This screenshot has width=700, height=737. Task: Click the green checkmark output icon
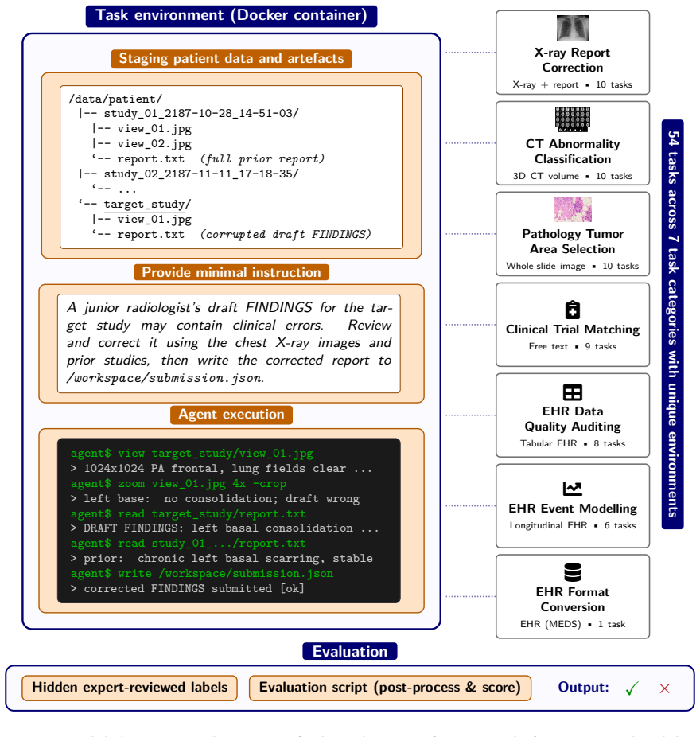(x=632, y=688)
